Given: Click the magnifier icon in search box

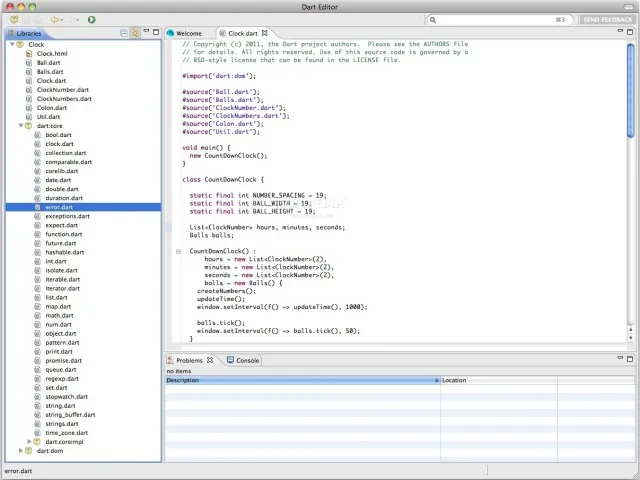Looking at the screenshot, I should (x=433, y=20).
